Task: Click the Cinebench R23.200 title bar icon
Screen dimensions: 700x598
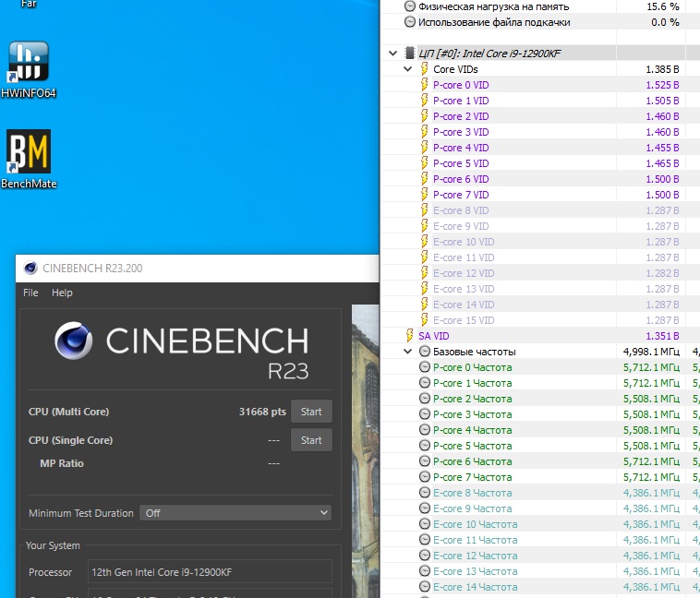Action: 30,268
